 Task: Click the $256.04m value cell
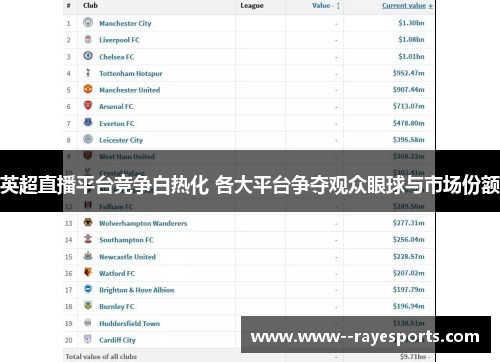409,239
